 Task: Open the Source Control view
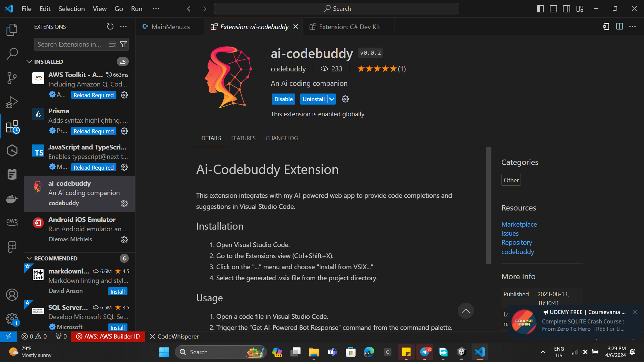pos(12,78)
